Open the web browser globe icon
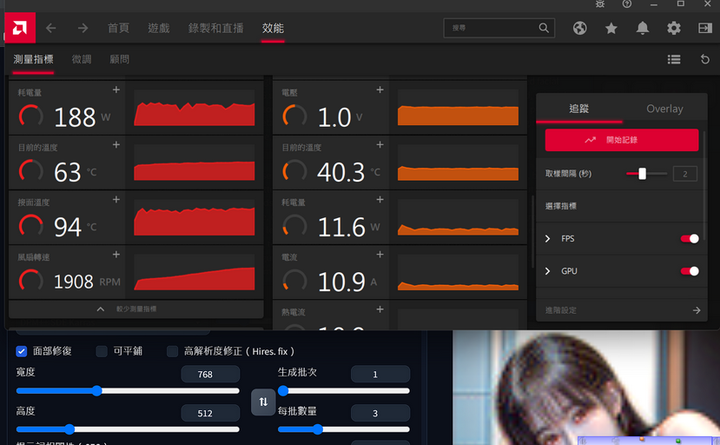The height and width of the screenshot is (445, 720). coord(580,28)
